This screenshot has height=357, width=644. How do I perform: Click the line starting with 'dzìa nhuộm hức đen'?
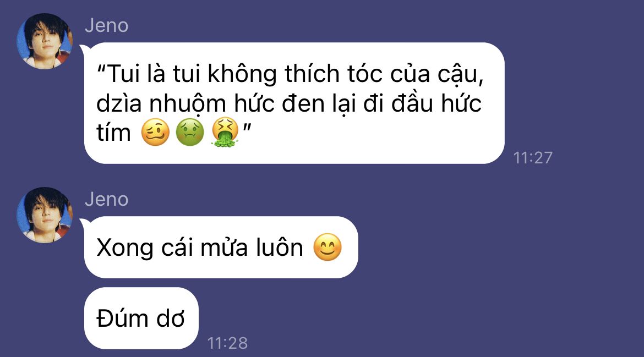coord(289,103)
